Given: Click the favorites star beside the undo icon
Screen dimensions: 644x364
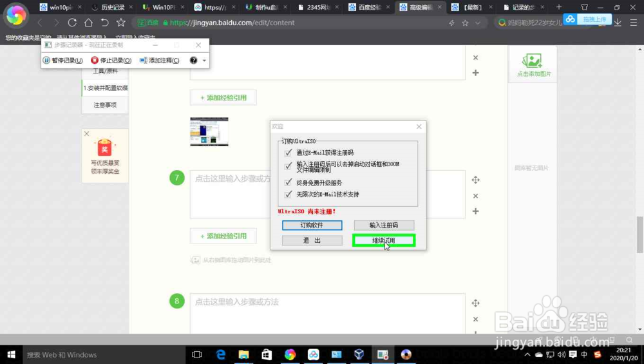Looking at the screenshot, I should point(121,23).
